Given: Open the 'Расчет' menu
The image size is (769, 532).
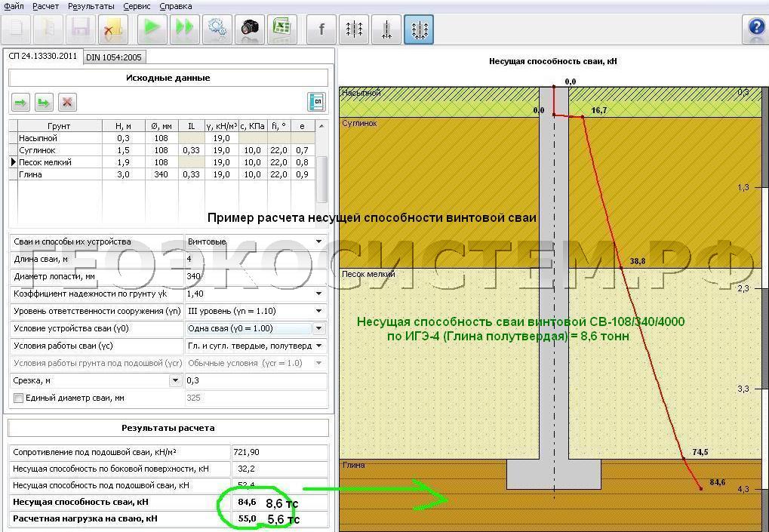Looking at the screenshot, I should tap(45, 6).
